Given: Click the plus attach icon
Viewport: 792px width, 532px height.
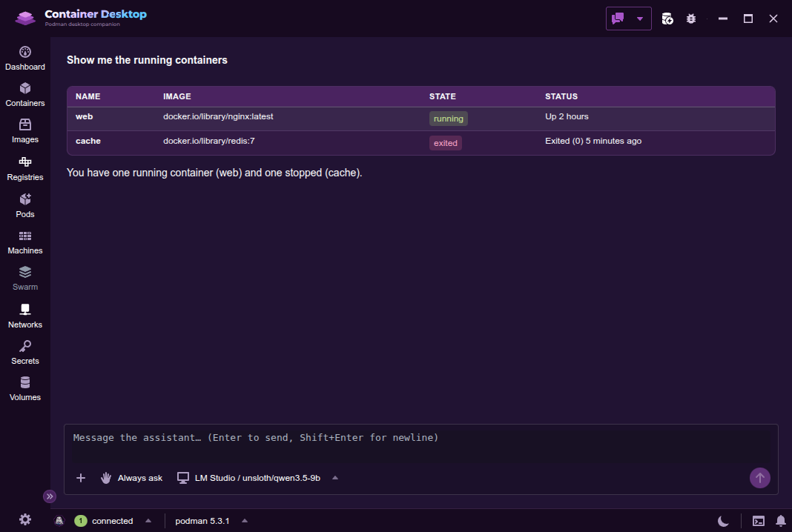Looking at the screenshot, I should click(81, 477).
